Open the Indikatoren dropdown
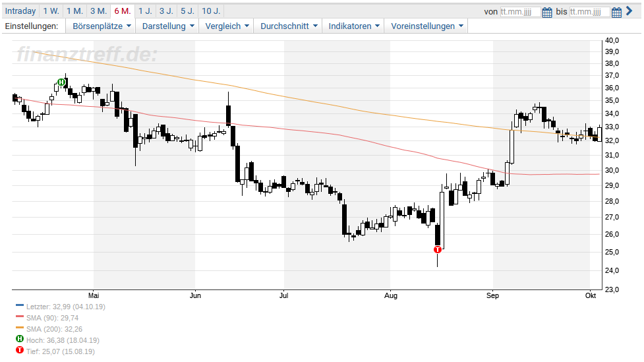Image resolution: width=644 pixels, height=362 pixels. pyautogui.click(x=353, y=26)
